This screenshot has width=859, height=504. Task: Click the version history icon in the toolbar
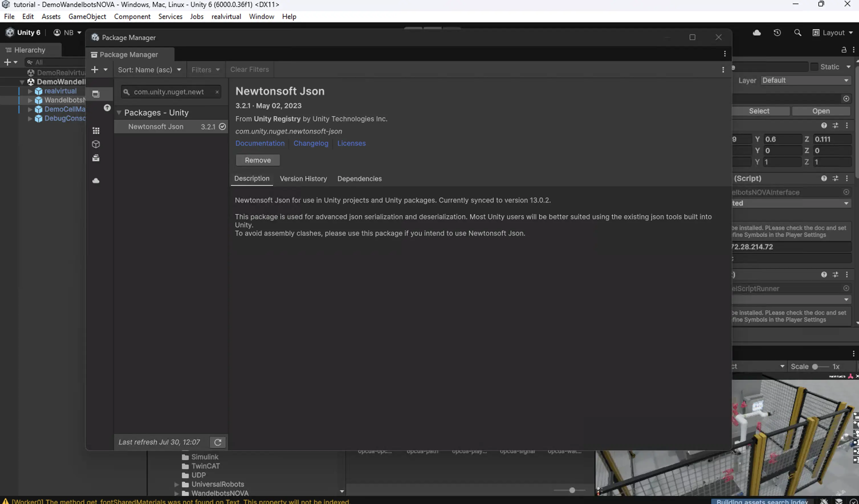tap(777, 32)
